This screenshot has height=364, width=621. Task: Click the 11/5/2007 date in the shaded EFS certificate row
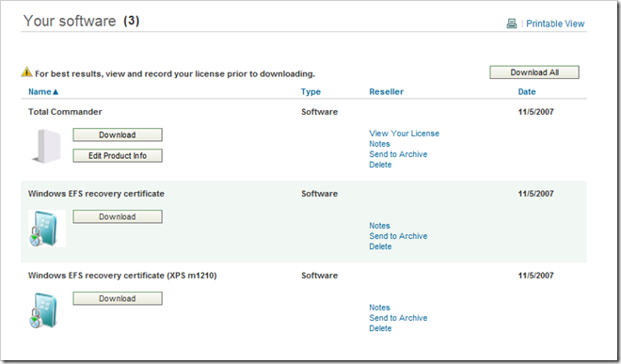(536, 194)
